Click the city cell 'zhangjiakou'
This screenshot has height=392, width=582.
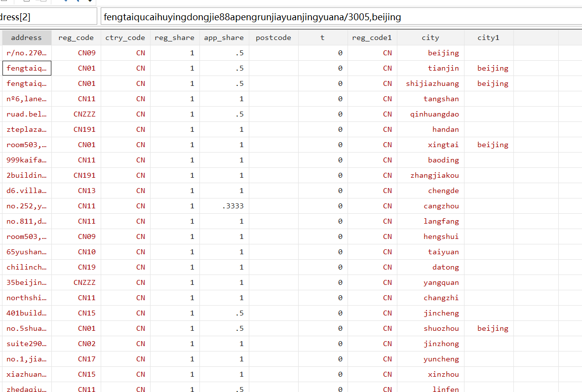coord(430,175)
